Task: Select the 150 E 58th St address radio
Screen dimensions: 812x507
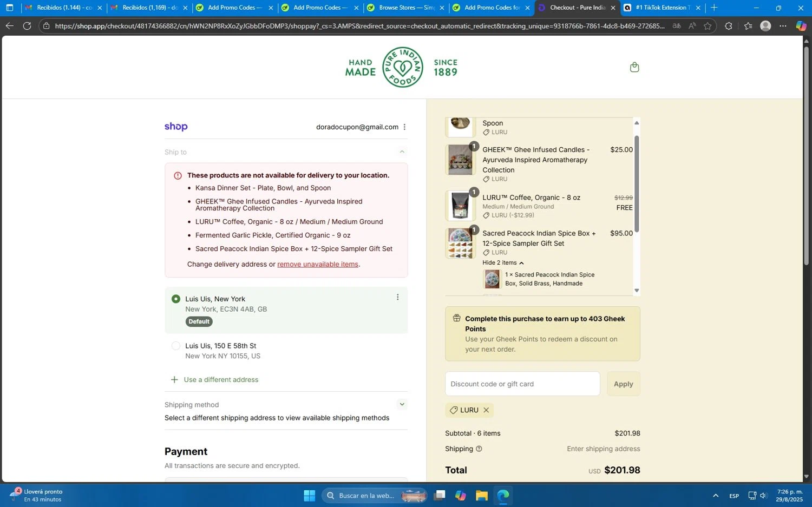Action: [x=176, y=346]
